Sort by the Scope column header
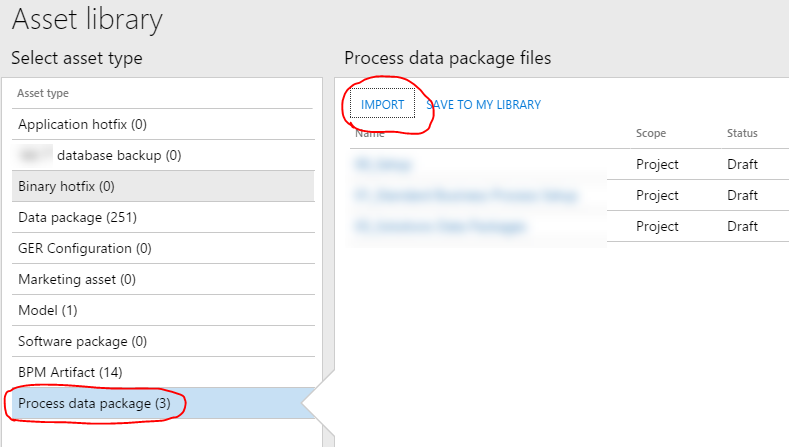Viewport: 789px width, 447px height. 651,133
